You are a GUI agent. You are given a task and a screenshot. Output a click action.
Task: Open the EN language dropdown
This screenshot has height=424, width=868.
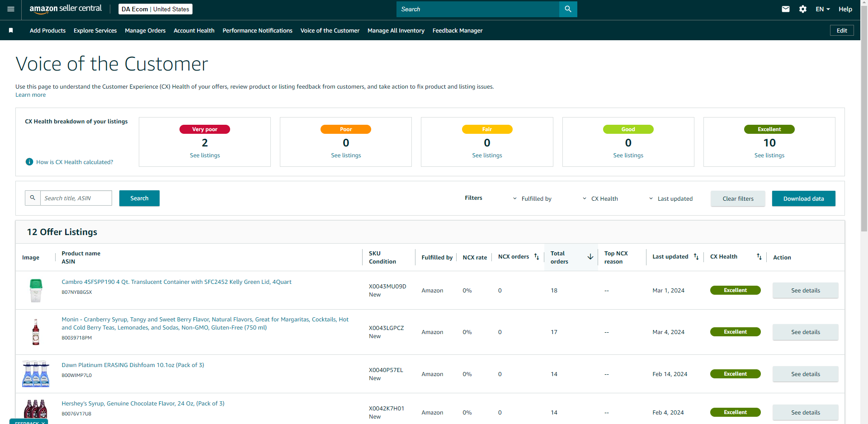coord(822,9)
